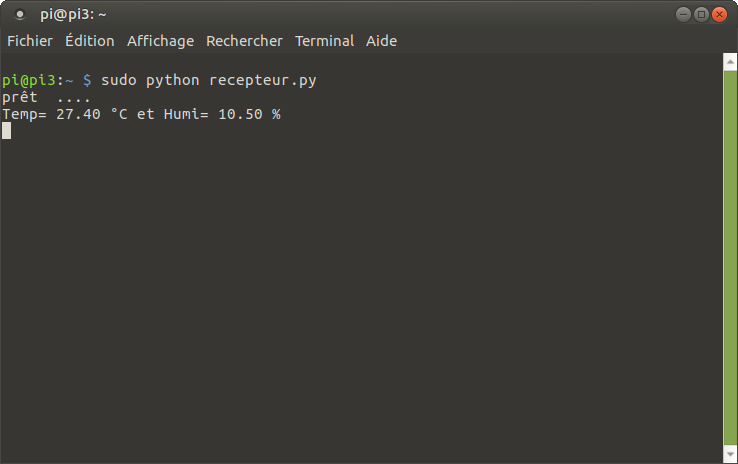Click the temperature value 27.40
Screen dimensions: 738x464
[78, 114]
